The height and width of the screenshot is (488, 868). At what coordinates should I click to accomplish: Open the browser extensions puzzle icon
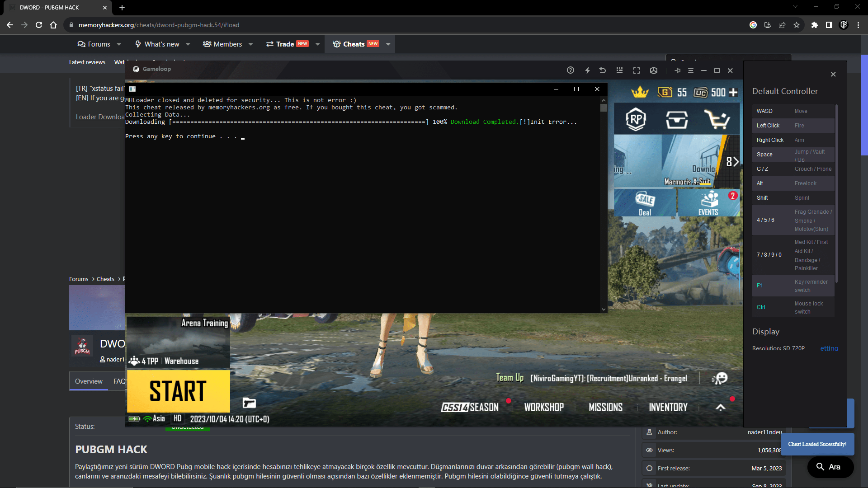(815, 25)
